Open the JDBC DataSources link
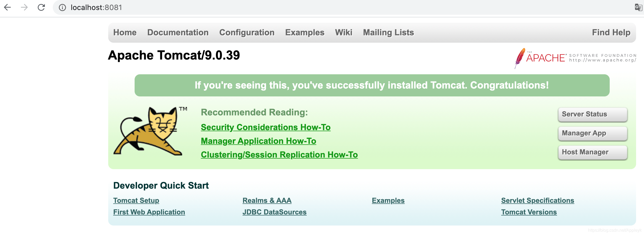The image size is (644, 235). click(274, 212)
